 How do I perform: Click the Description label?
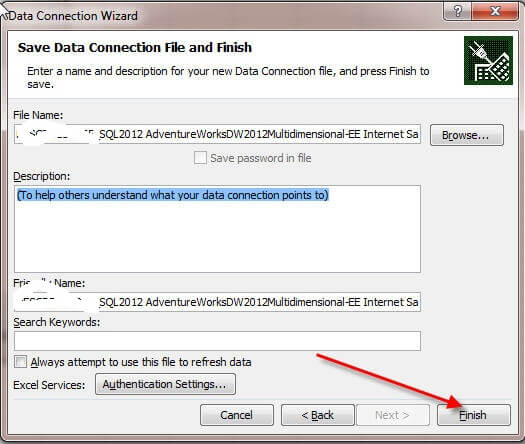42,176
